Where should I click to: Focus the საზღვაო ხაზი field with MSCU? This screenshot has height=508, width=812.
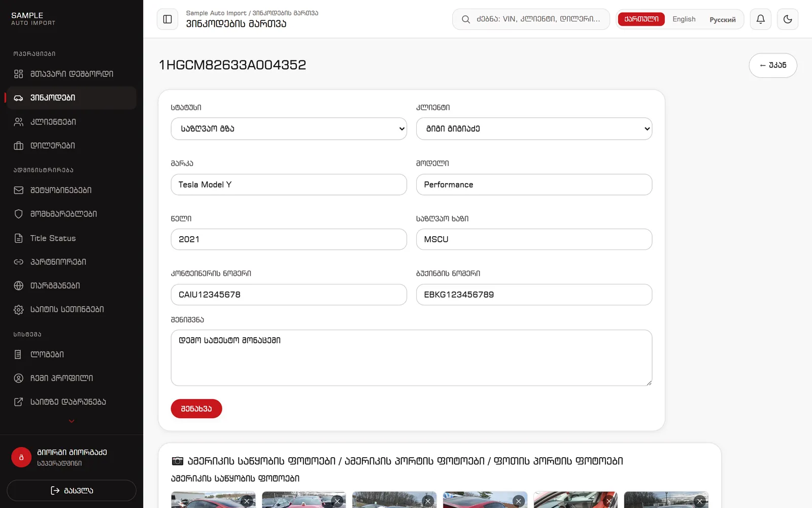pos(534,239)
